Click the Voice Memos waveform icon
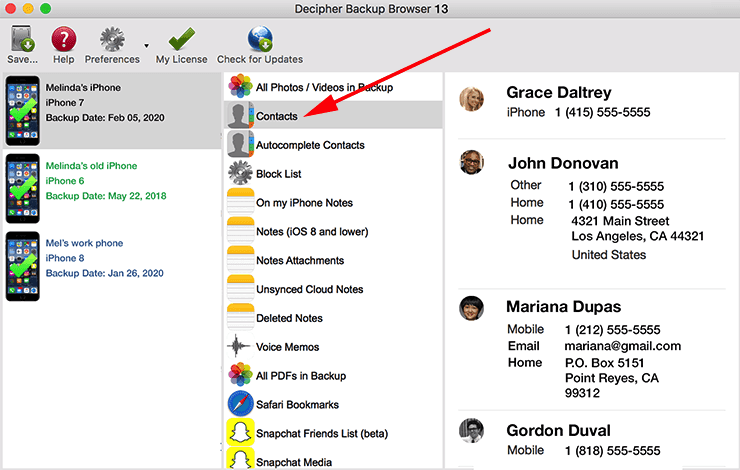740x470 pixels. (x=239, y=346)
